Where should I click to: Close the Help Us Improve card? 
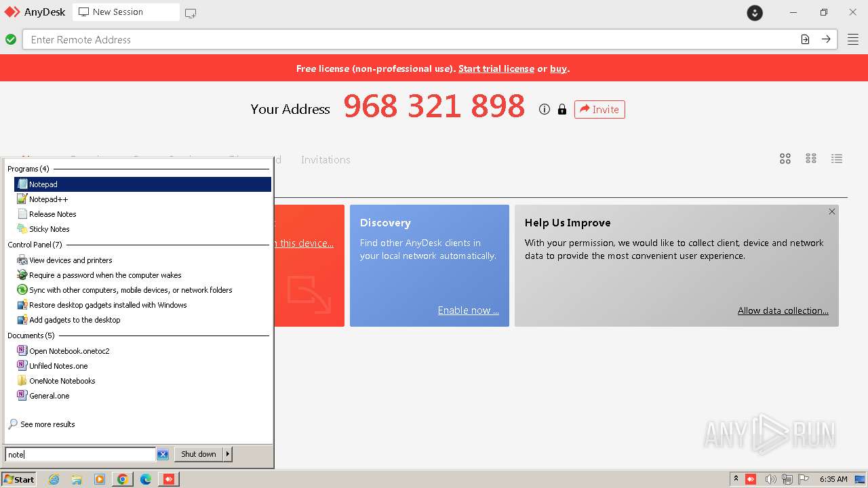832,211
